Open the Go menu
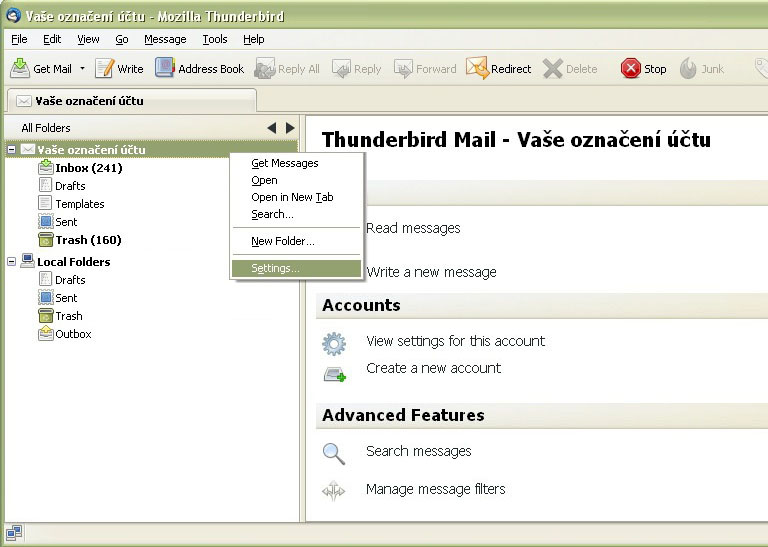 tap(122, 39)
